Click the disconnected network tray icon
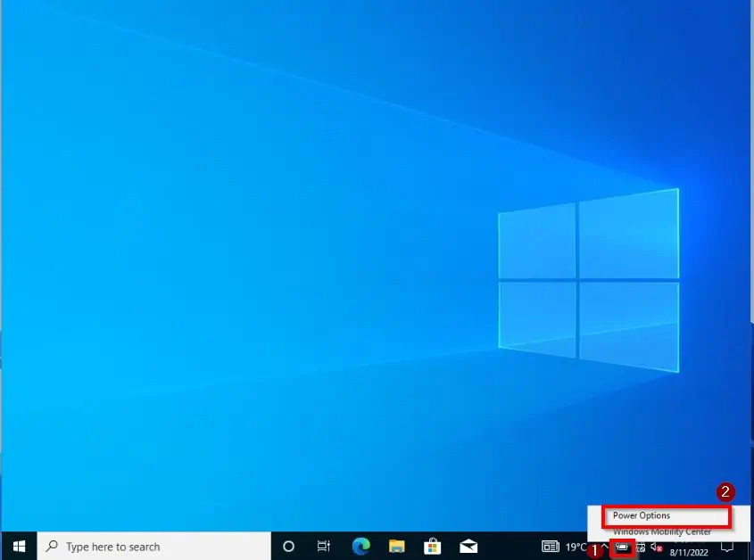The width and height of the screenshot is (754, 560). (x=641, y=547)
